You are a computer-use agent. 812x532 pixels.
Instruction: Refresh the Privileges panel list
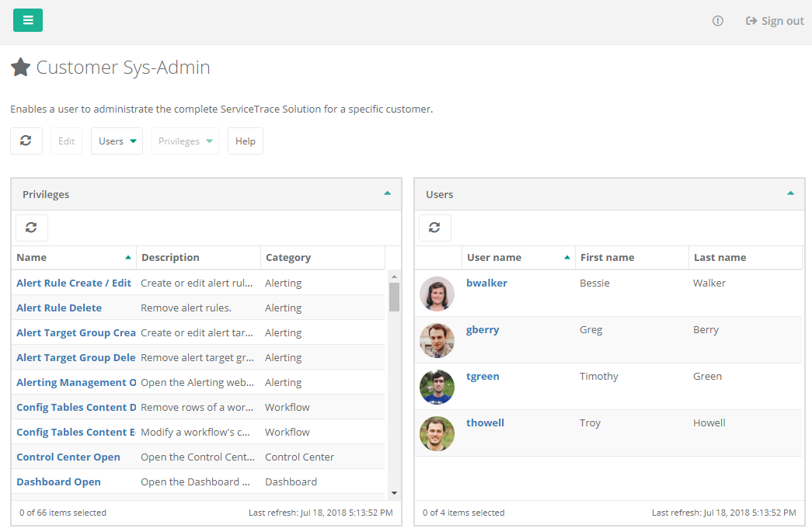(32, 228)
